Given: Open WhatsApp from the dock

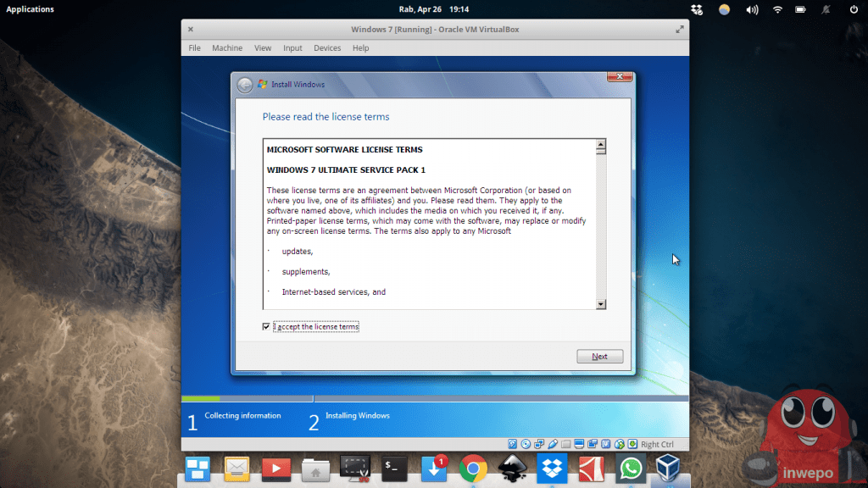Looking at the screenshot, I should (x=631, y=469).
